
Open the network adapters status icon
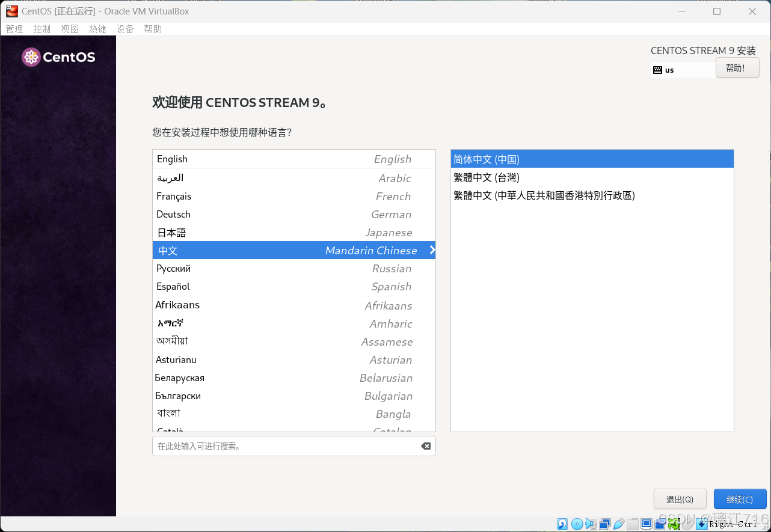[605, 524]
